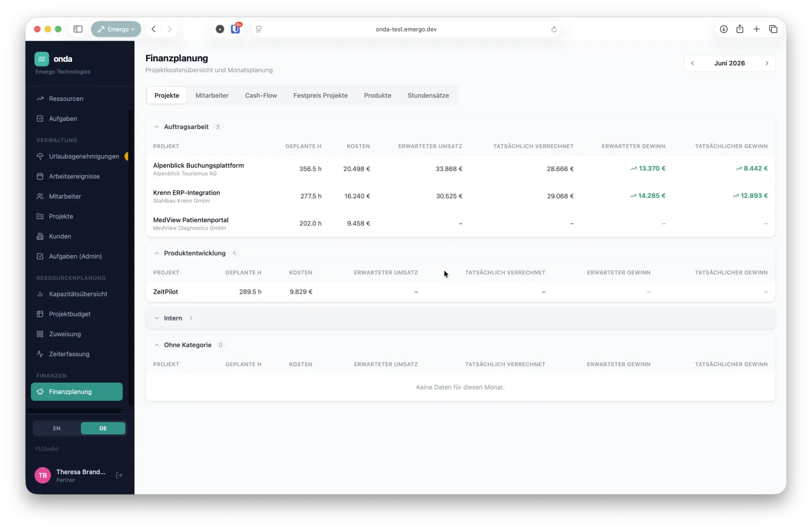This screenshot has width=812, height=528.
Task: Open the Stundensätze tab
Action: (x=428, y=95)
